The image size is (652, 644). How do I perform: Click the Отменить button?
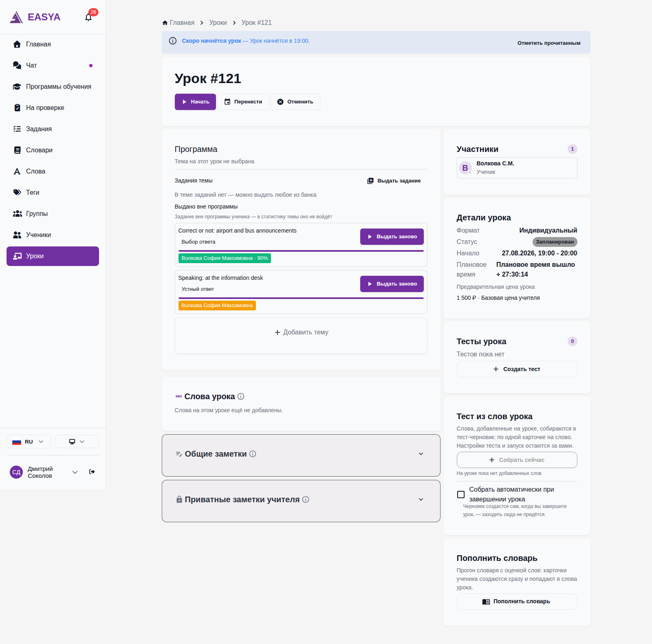[295, 102]
